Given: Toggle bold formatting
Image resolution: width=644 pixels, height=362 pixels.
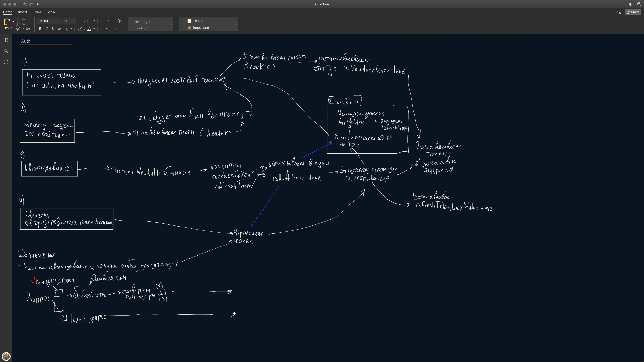Looking at the screenshot, I should [x=40, y=29].
